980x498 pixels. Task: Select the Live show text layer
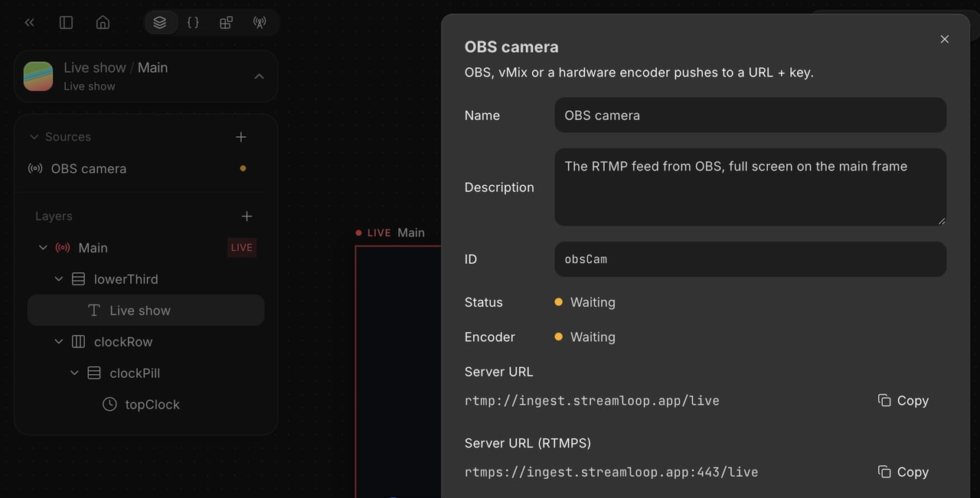point(145,311)
